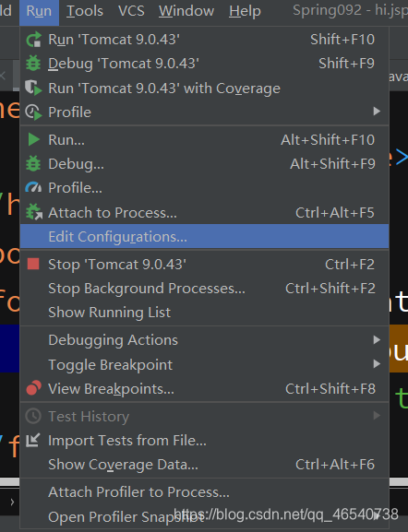
Task: Click the red View Breakpoints circles icon
Action: pos(33,388)
